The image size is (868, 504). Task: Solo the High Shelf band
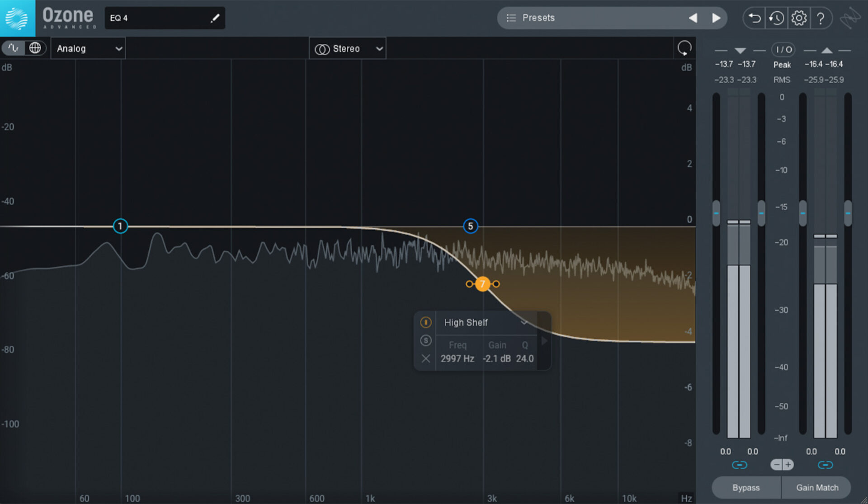pyautogui.click(x=425, y=340)
